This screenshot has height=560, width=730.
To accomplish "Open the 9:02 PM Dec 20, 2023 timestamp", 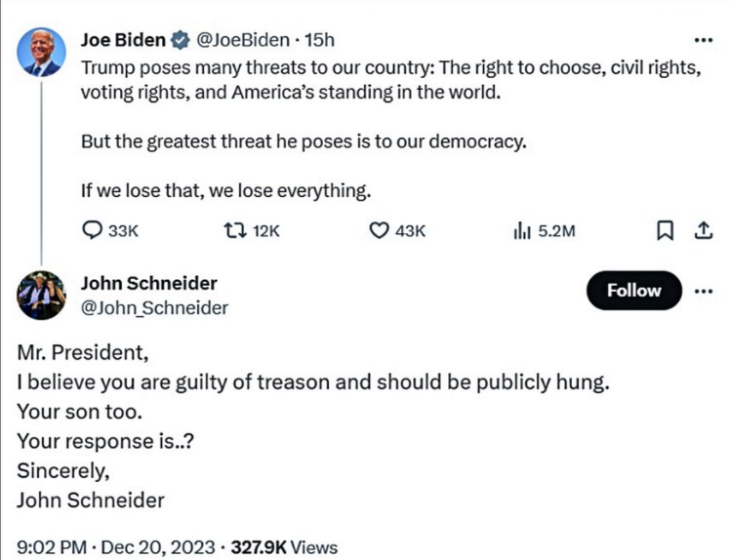I will [116, 547].
